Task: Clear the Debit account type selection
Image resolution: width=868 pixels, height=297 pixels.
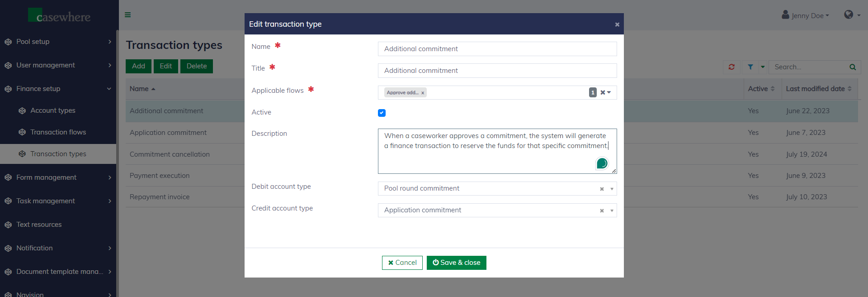Action: tap(602, 189)
